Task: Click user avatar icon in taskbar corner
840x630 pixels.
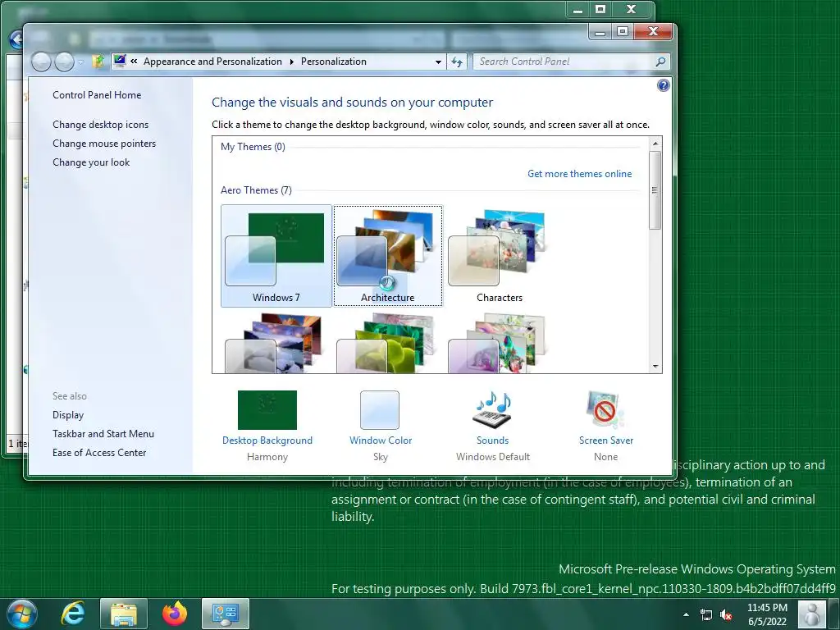Action: click(812, 614)
